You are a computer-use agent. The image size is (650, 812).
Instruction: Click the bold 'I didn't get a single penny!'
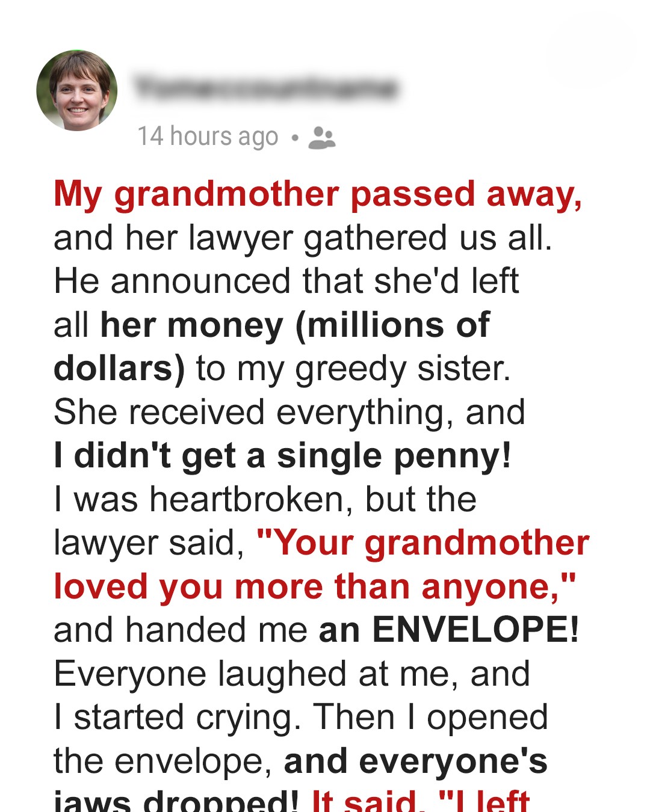point(283,457)
